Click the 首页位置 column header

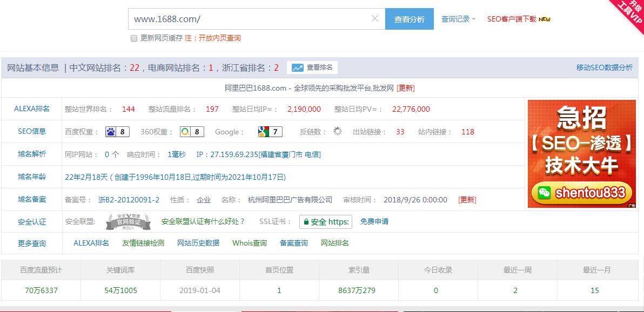pos(279,270)
